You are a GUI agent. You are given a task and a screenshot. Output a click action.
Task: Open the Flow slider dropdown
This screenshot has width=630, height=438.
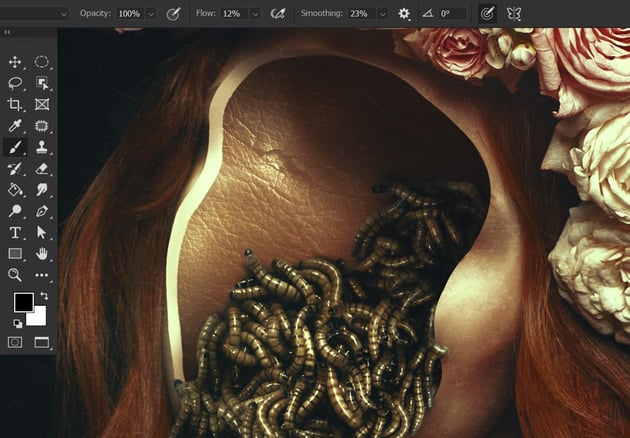point(255,14)
